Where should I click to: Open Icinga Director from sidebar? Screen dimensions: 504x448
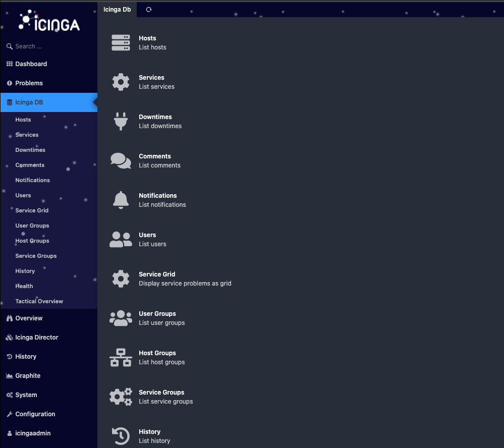(x=37, y=337)
